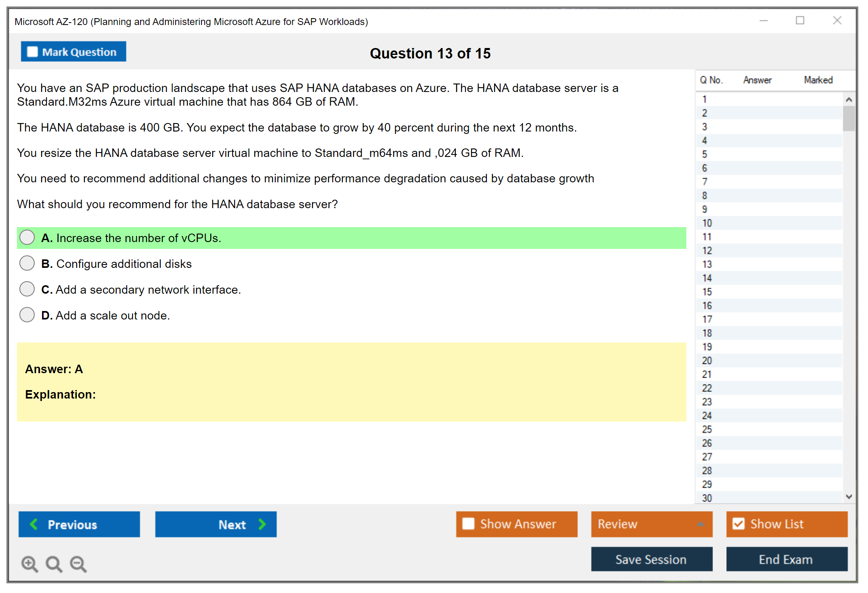Jump to question 13 in list
The image size is (868, 593).
707,264
